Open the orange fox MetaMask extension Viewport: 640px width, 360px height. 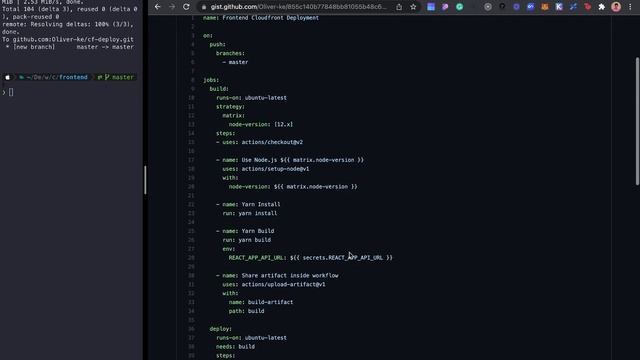tap(544, 7)
